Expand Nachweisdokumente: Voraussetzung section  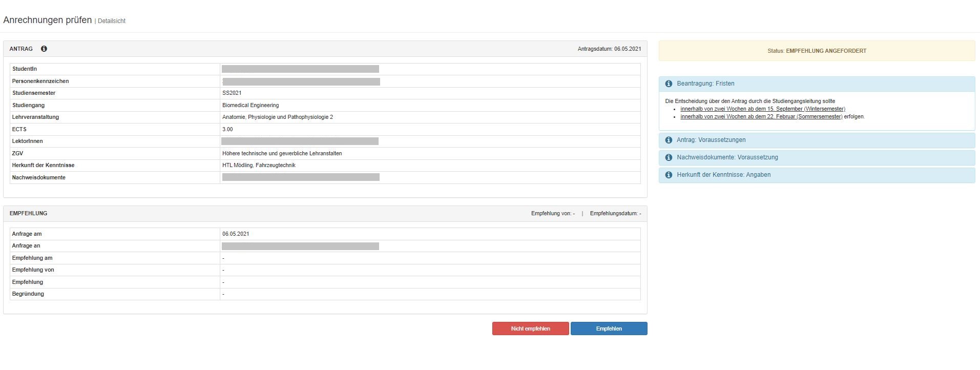tap(727, 157)
